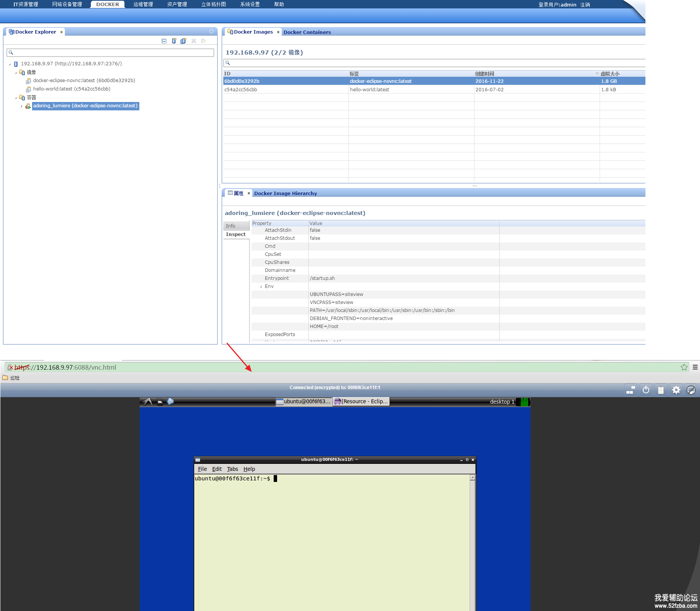The image size is (700, 611).
Task: Click terminal scrollbar up arrow
Action: pos(473,477)
